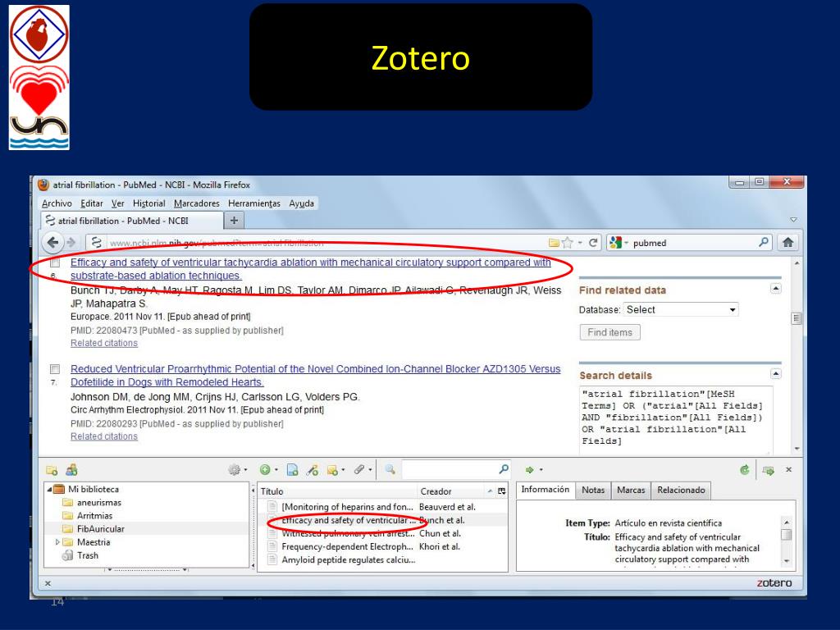Open the list all tabs dropdown arrow

tap(793, 220)
